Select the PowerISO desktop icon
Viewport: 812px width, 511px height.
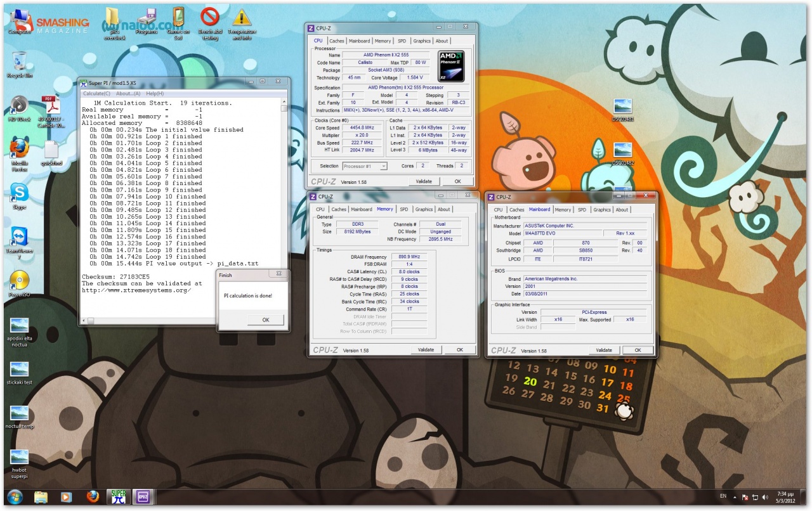coord(20,285)
